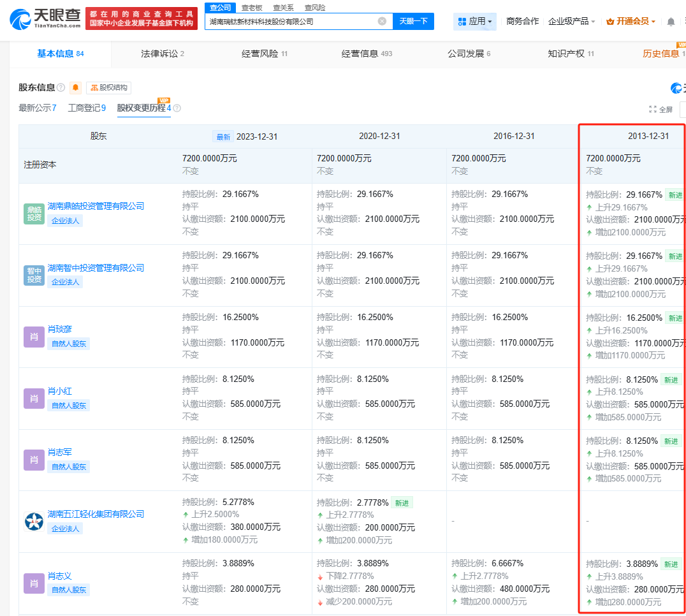Clear the search box with the X icon
The image size is (686, 616).
[x=382, y=22]
